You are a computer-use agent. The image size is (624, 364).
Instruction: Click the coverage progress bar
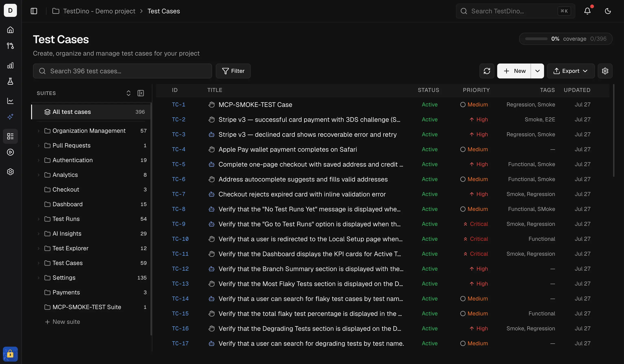click(536, 39)
